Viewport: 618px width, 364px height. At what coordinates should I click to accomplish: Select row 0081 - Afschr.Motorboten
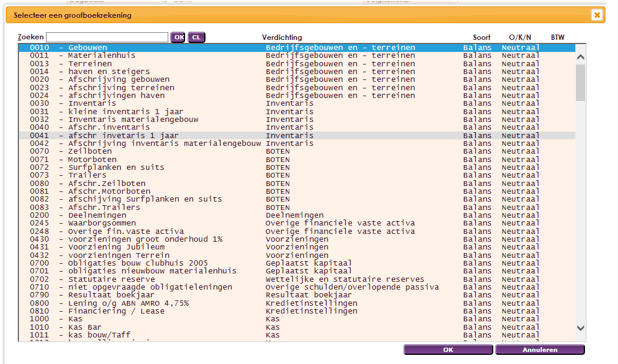coord(297,191)
